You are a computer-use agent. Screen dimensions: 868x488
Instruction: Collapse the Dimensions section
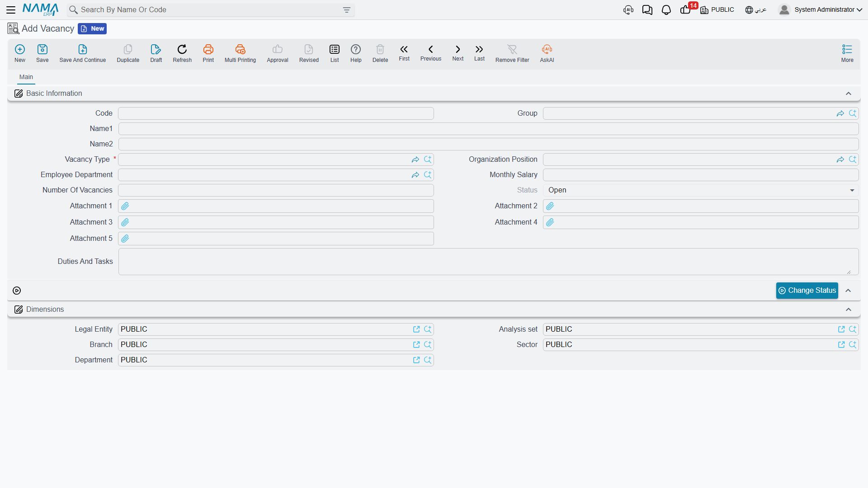pyautogui.click(x=849, y=310)
